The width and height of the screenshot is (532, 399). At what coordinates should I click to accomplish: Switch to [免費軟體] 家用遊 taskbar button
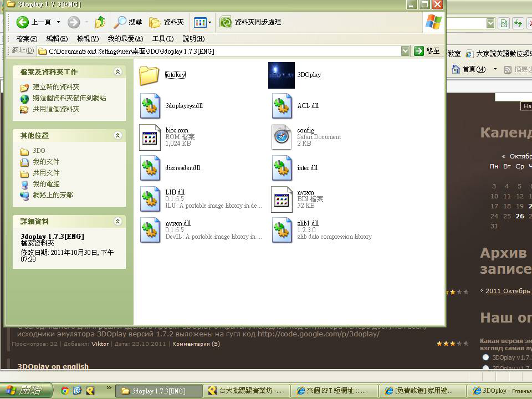coord(422,391)
